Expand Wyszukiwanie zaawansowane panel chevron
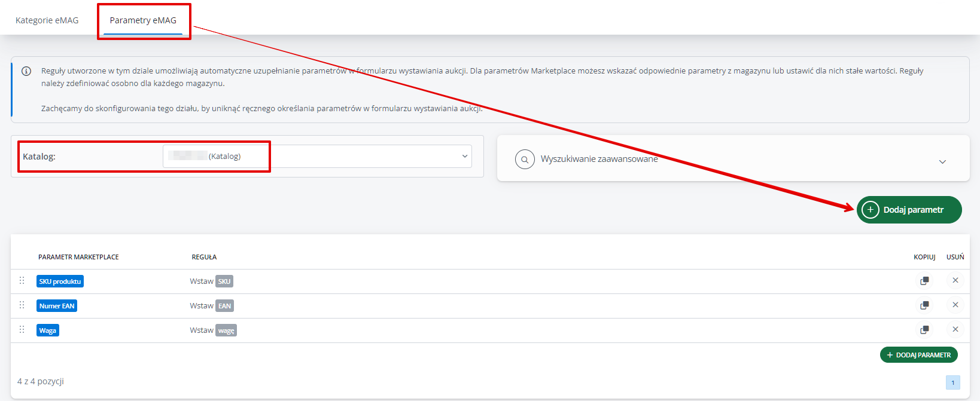Viewport: 980px width, 401px height. (942, 162)
